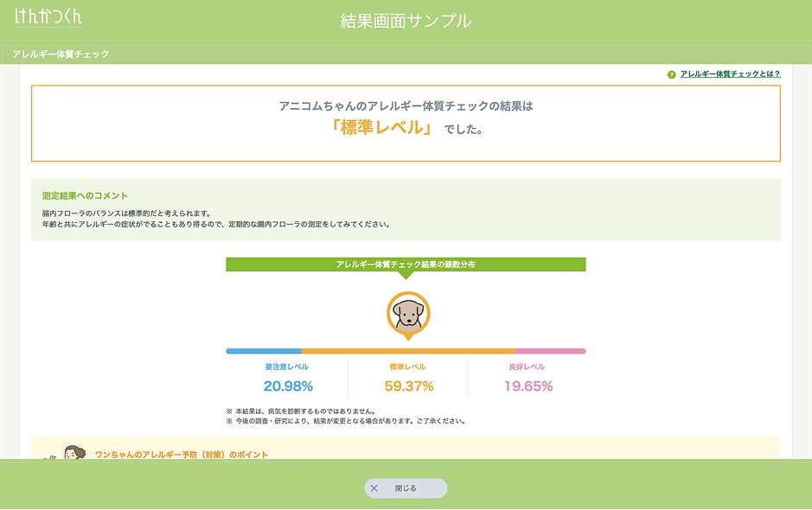Click the green question mark help icon
812x510 pixels.
click(x=672, y=75)
